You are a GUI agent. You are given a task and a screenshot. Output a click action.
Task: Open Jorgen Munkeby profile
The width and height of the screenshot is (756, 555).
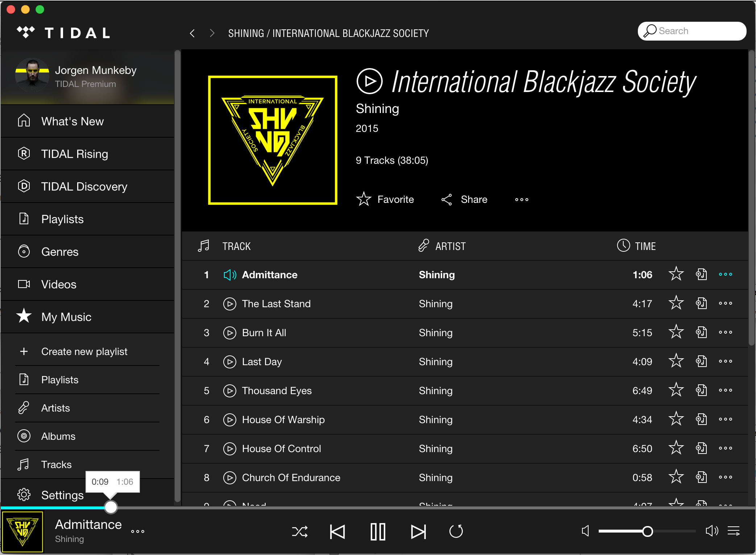click(87, 77)
